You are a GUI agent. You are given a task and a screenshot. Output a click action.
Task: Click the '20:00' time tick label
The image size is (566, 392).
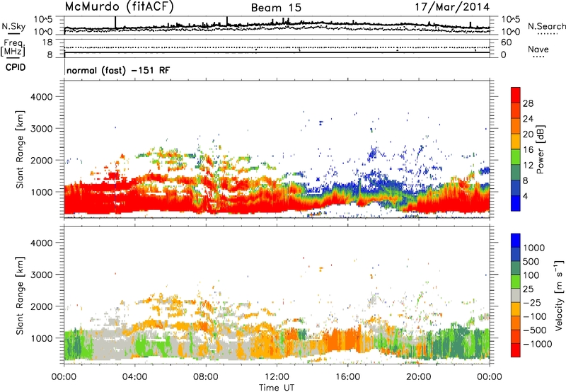tap(418, 377)
